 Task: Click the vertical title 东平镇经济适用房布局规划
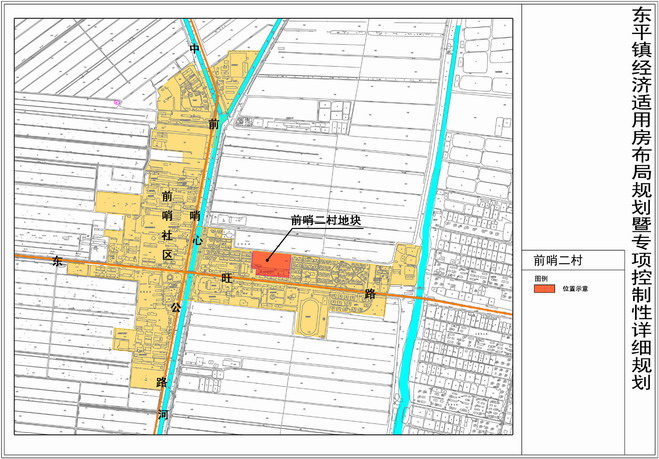(x=641, y=200)
